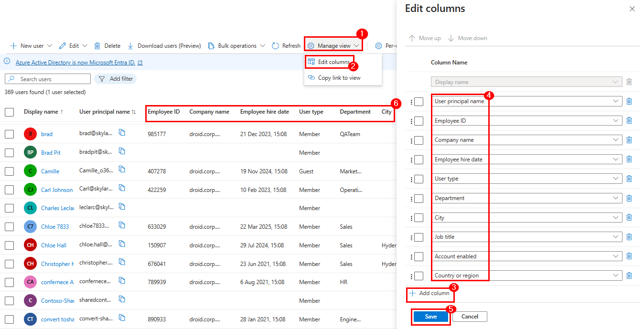Click the Delete user toolbar button
This screenshot has height=329, width=644.
107,46
